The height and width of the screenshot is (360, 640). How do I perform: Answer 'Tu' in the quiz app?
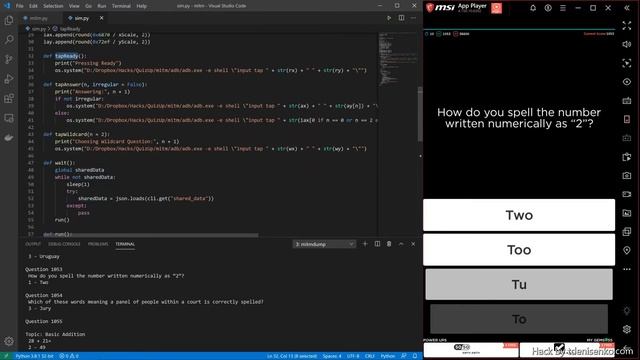tap(519, 284)
